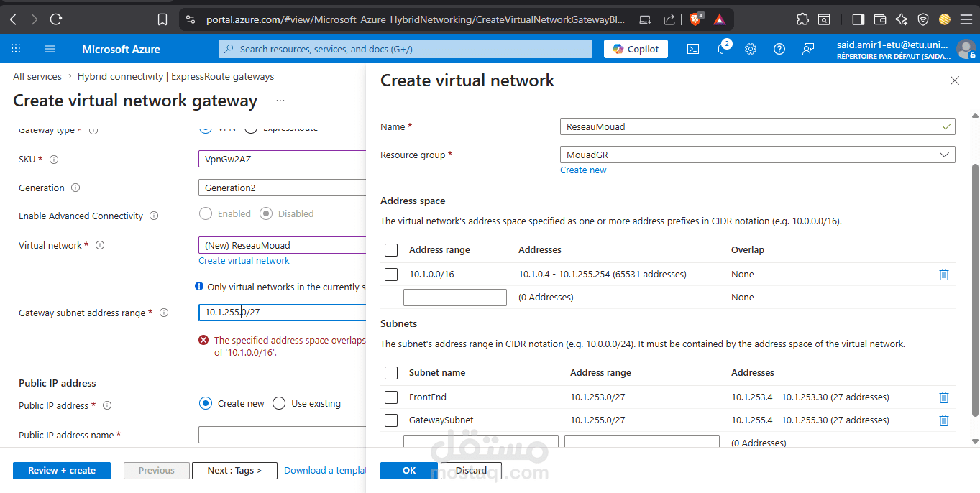This screenshot has width=980, height=493.
Task: Open Hybrid connectivity ExpressRoute gateways breadcrumb
Action: [x=175, y=76]
